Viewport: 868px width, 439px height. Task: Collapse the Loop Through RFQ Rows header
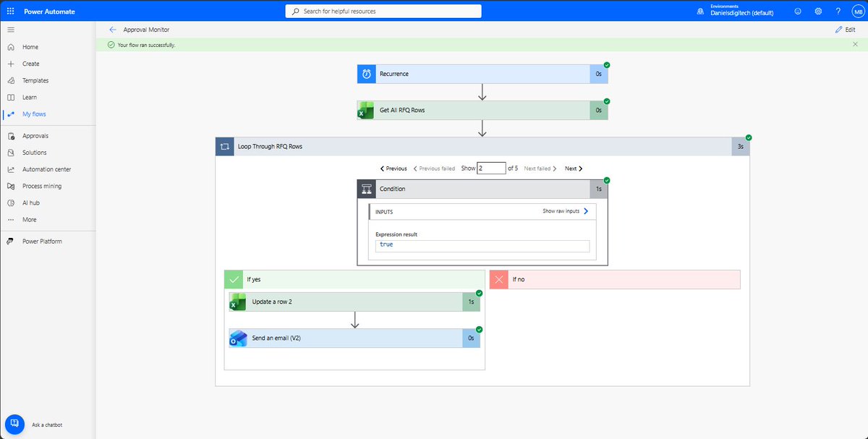pyautogui.click(x=482, y=146)
